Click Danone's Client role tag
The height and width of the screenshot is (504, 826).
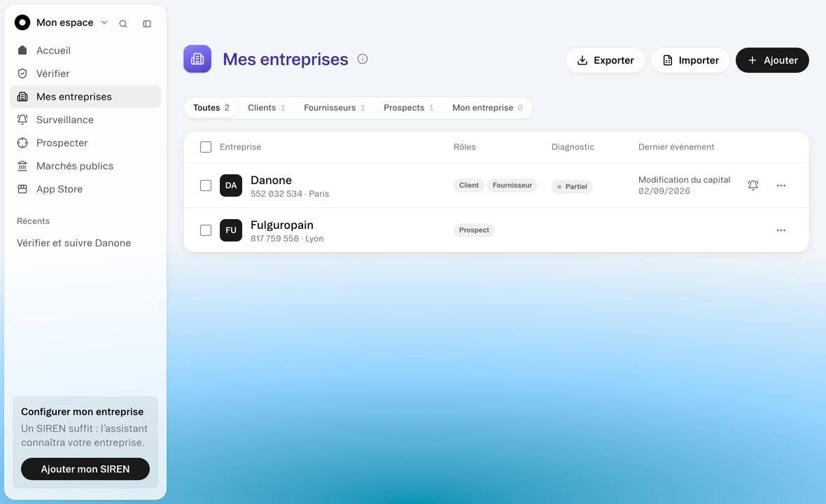[x=469, y=185]
